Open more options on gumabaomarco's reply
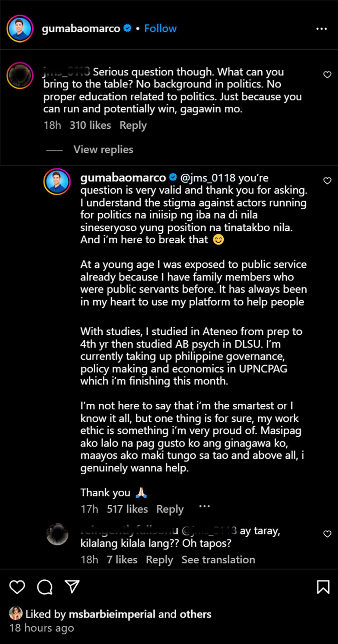The image size is (338, 644). pyautogui.click(x=204, y=506)
